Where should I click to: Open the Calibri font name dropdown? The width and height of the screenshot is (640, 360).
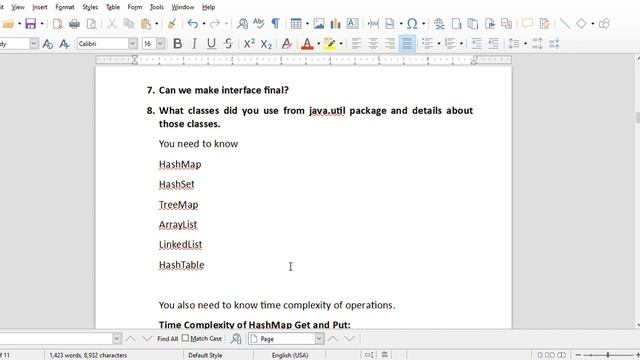tap(133, 43)
